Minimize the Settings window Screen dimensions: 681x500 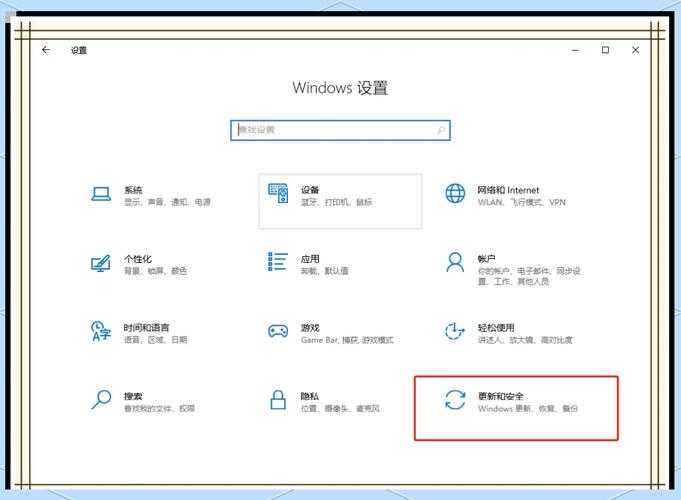tap(575, 50)
